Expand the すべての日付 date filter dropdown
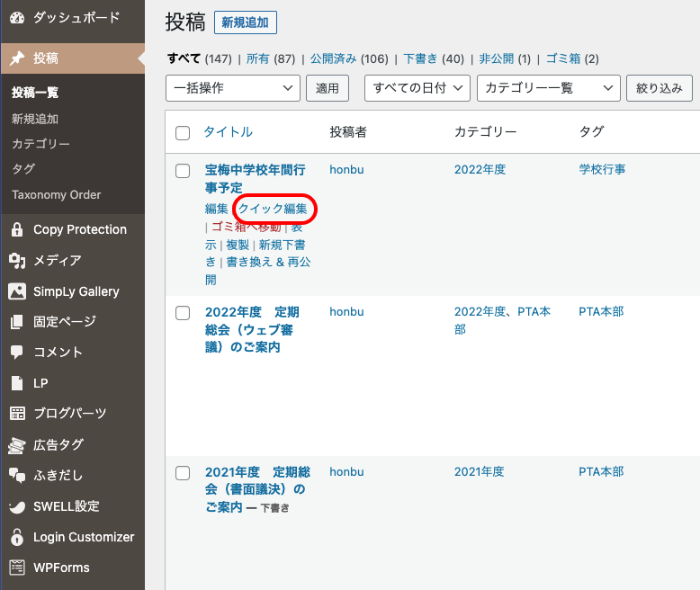The width and height of the screenshot is (700, 590). (x=417, y=88)
